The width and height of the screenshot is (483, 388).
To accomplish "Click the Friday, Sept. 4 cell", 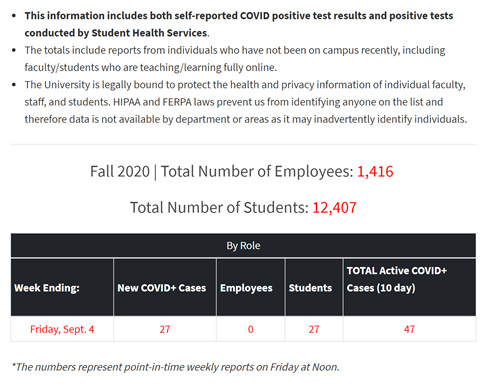I will (62, 329).
